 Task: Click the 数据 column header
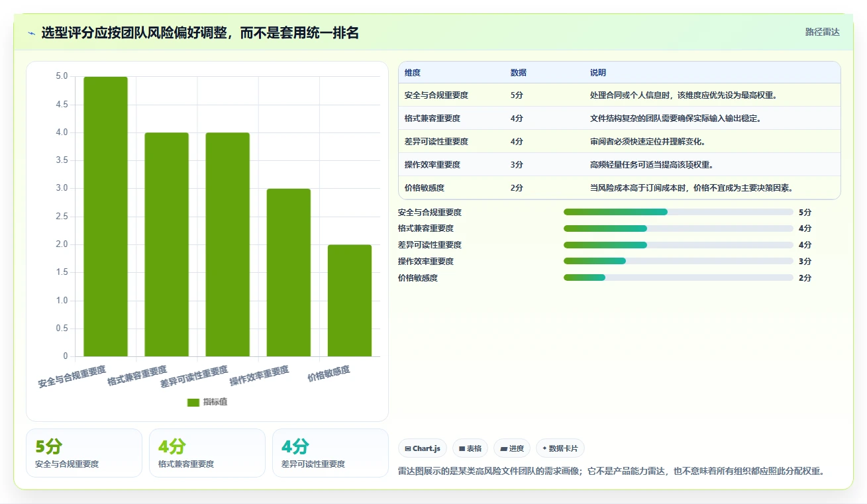pyautogui.click(x=519, y=73)
